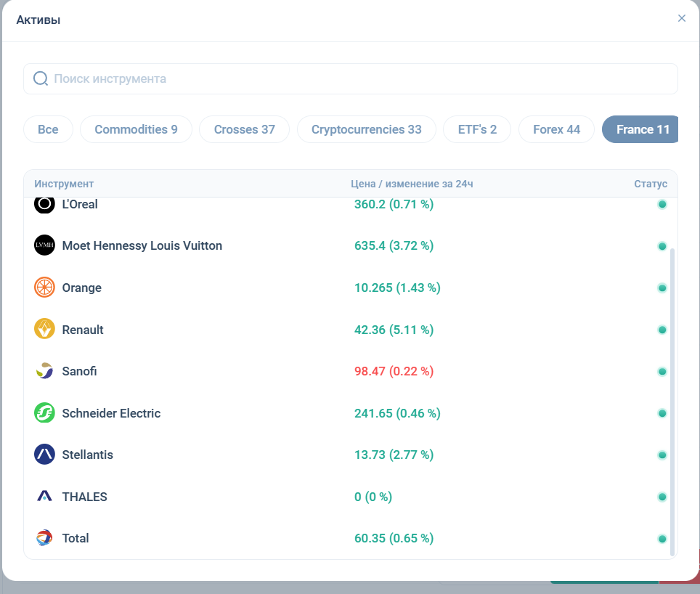Click the LVMH logo icon
Screen dimensions: 700x594
[44, 246]
